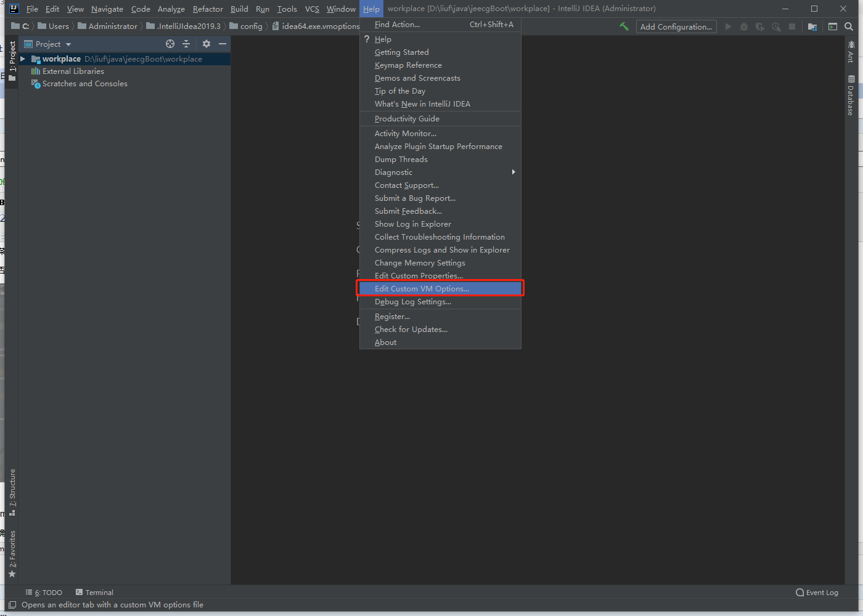Viewport: 863px width, 616px height.
Task: Toggle the 1: Project tool window tab
Action: [12, 60]
